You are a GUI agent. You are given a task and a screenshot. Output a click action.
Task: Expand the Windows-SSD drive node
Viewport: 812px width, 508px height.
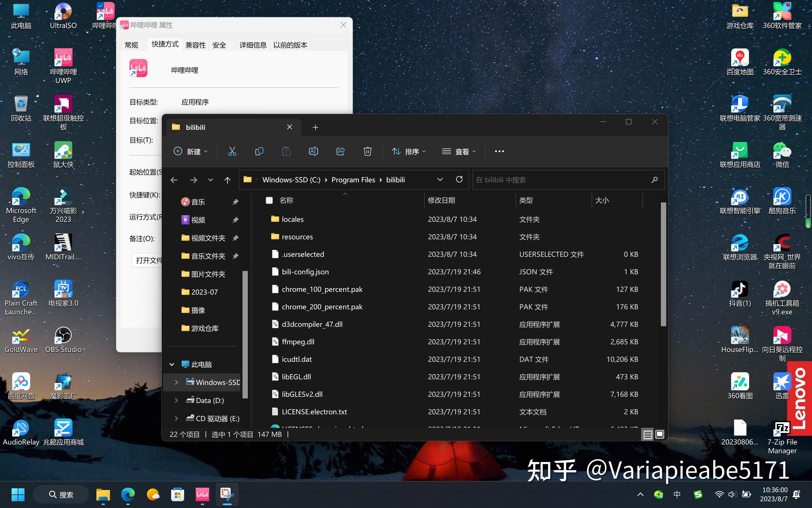[176, 382]
